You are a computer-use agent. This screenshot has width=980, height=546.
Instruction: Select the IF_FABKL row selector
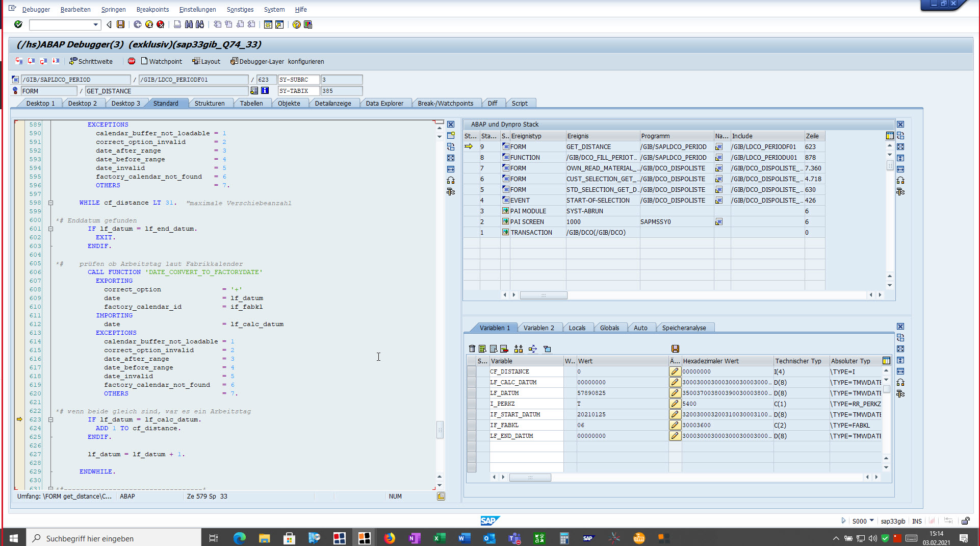click(472, 425)
